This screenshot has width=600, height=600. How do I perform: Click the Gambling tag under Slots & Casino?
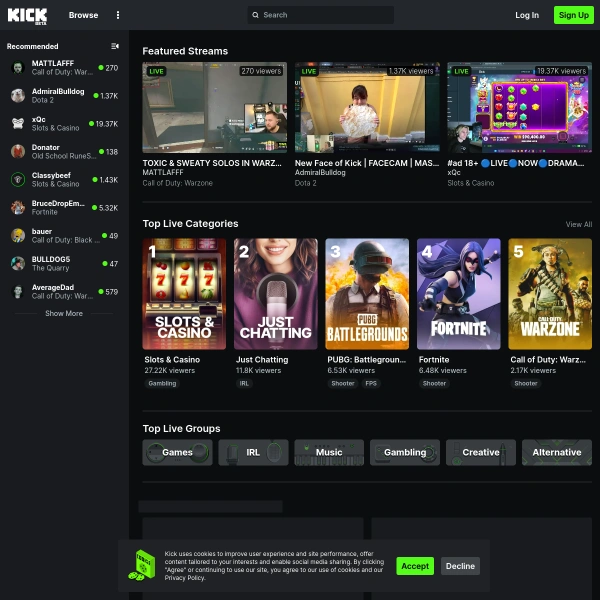click(x=162, y=383)
